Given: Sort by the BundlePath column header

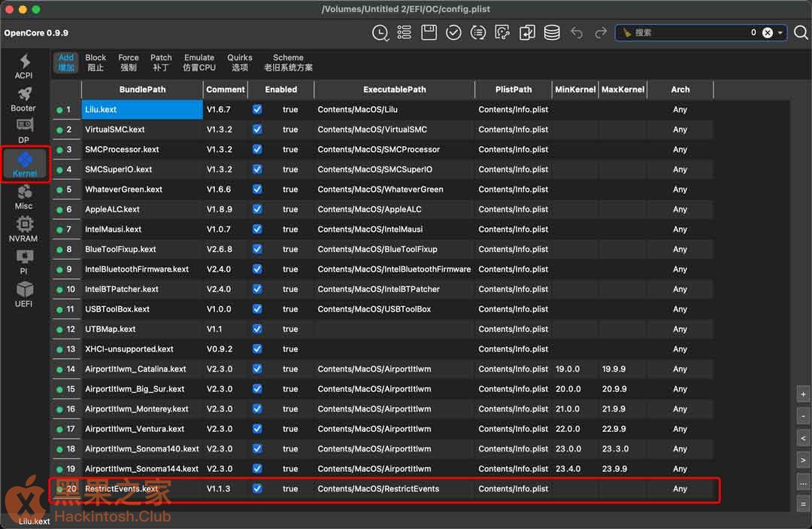Looking at the screenshot, I should click(x=142, y=90).
